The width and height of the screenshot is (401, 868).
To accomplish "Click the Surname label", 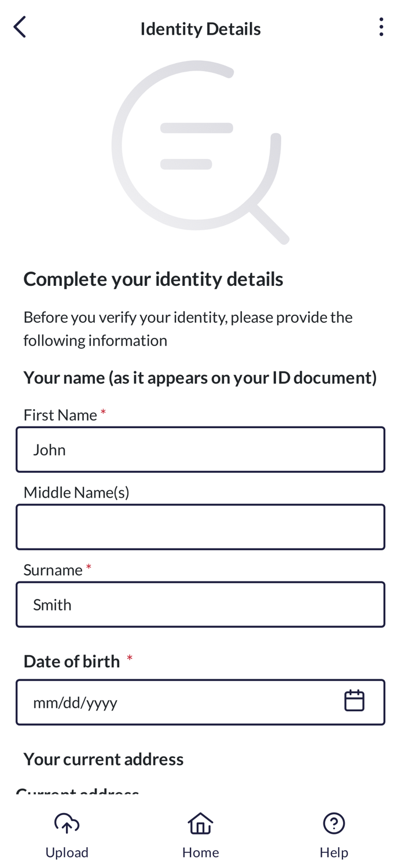I will point(53,570).
